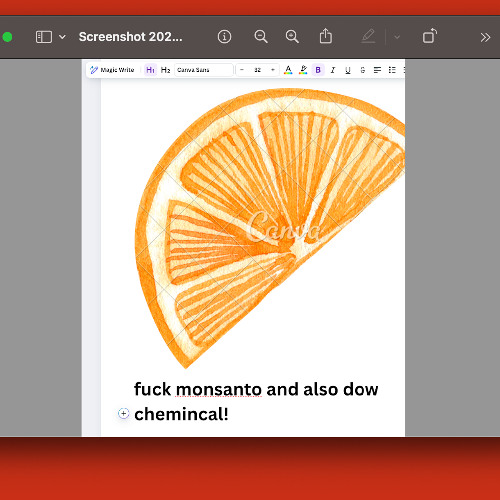This screenshot has width=500, height=500.
Task: Decrease font size with minus button
Action: [x=242, y=70]
